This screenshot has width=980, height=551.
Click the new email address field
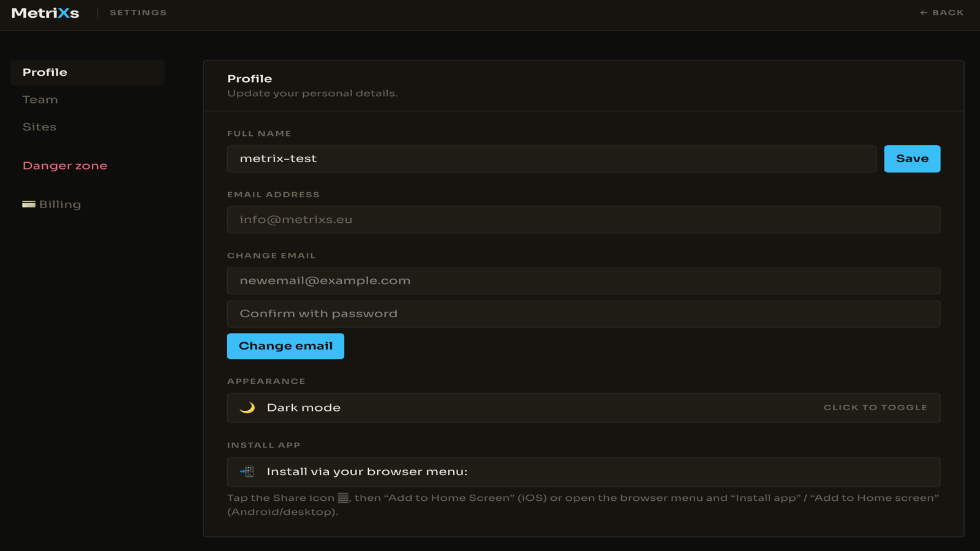point(583,281)
